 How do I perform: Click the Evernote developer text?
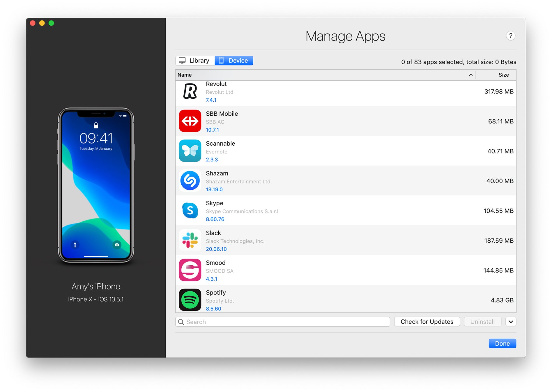(x=217, y=151)
